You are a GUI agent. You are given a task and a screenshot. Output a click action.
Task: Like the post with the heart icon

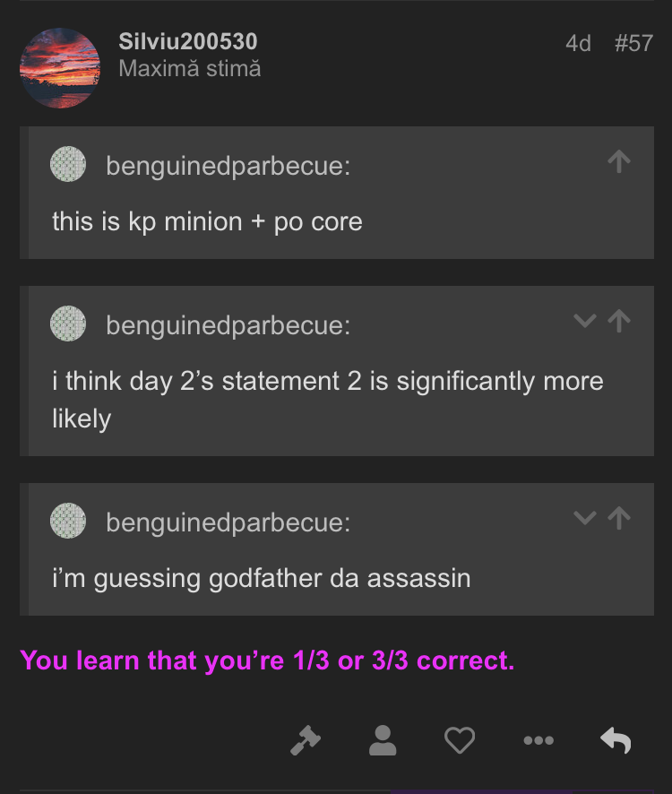(x=460, y=740)
